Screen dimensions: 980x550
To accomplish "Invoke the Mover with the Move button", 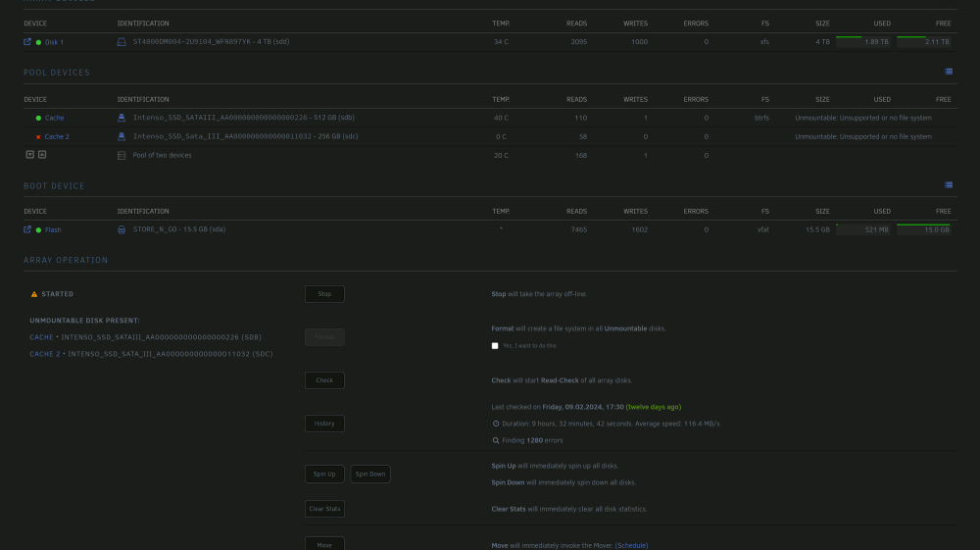I will pyautogui.click(x=324, y=544).
